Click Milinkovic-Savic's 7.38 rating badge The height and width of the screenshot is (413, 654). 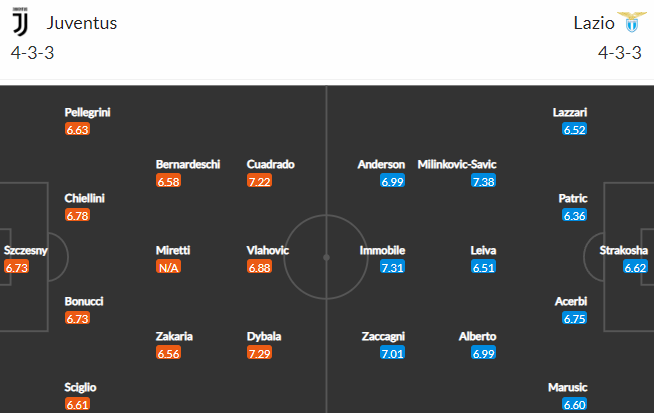[x=483, y=181]
